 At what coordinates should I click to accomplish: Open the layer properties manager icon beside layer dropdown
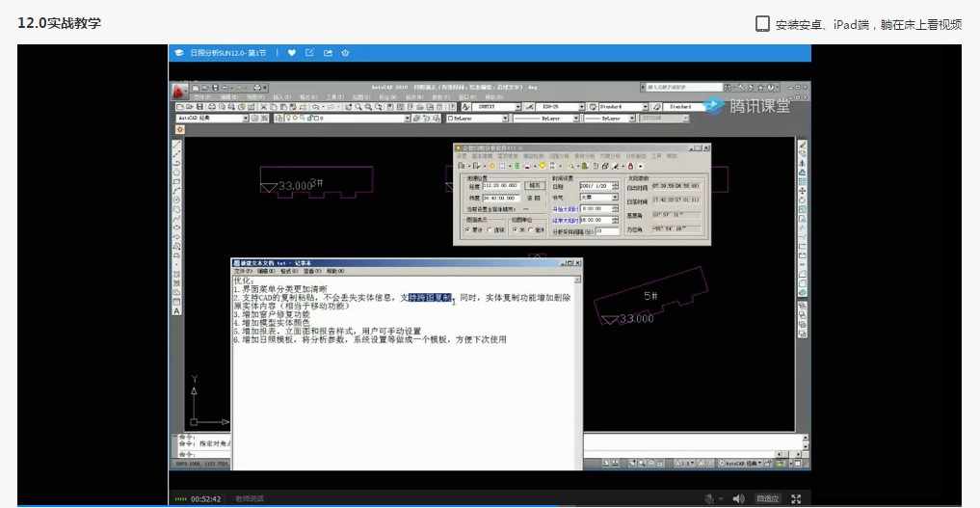pyautogui.click(x=278, y=119)
